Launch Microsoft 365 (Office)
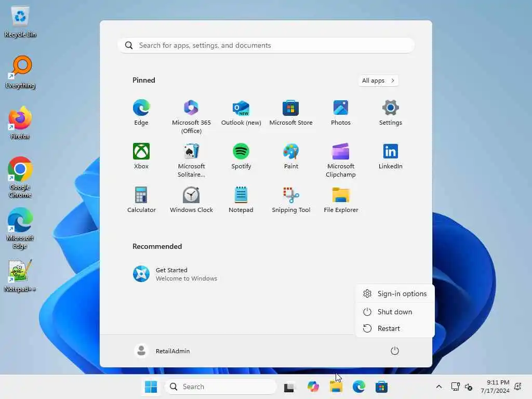This screenshot has height=399, width=532. coord(191,117)
